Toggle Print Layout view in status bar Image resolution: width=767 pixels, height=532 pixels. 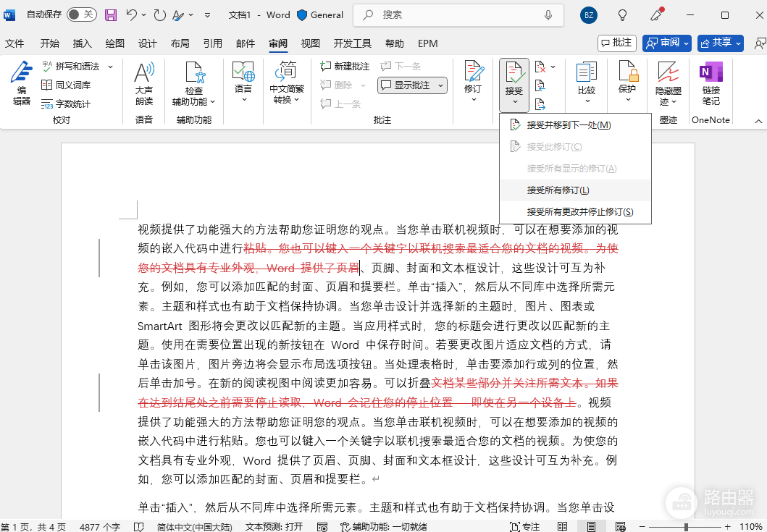coord(592,527)
